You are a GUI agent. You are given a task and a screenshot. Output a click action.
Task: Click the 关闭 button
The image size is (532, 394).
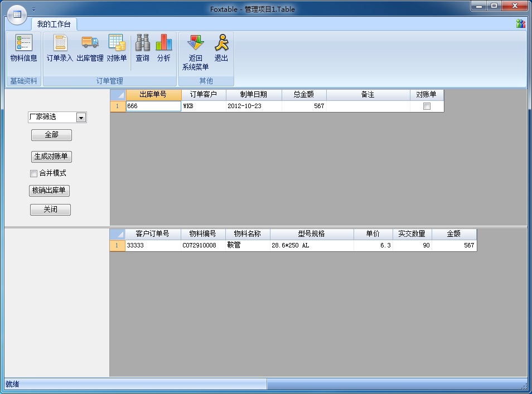[51, 210]
